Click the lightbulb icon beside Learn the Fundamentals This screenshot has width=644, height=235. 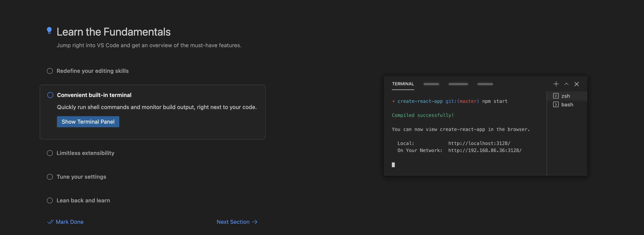[49, 30]
